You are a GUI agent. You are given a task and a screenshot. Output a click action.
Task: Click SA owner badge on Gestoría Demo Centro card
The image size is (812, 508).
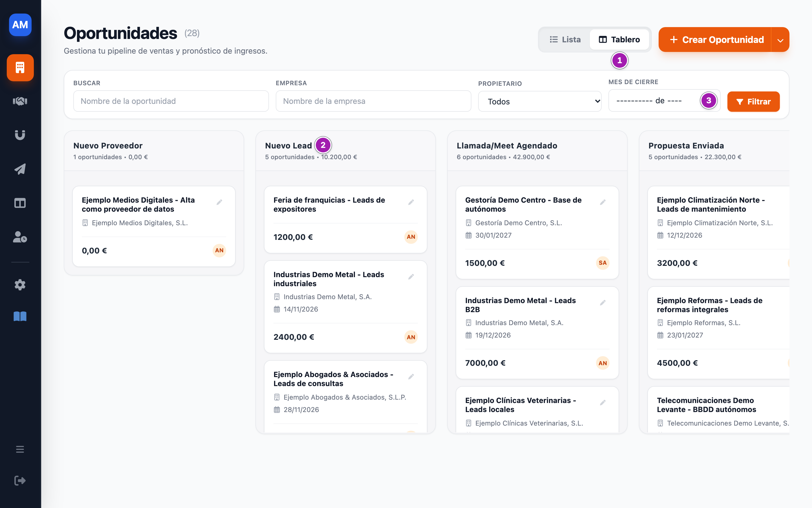click(603, 263)
